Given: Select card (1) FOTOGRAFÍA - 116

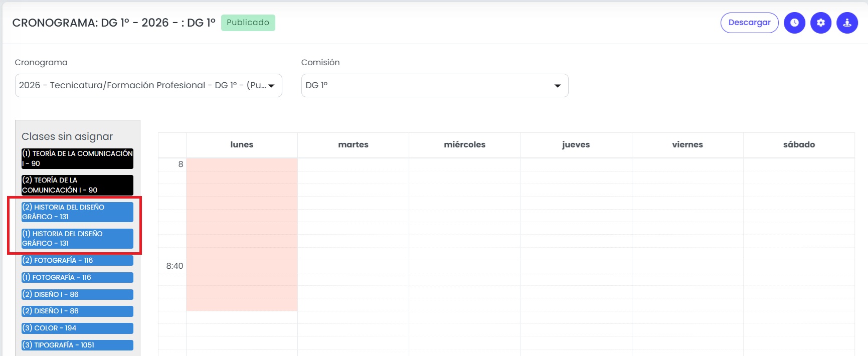Looking at the screenshot, I should 77,277.
